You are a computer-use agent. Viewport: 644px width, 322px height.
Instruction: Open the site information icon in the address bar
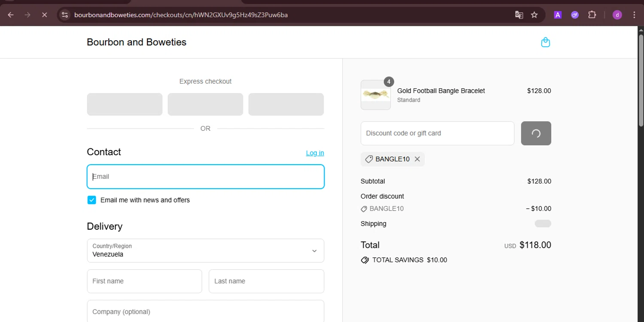click(x=65, y=15)
